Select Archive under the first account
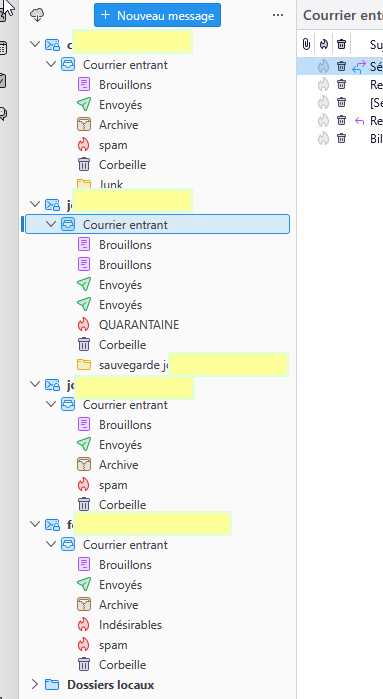Viewport: 383px width, 699px height. click(119, 125)
